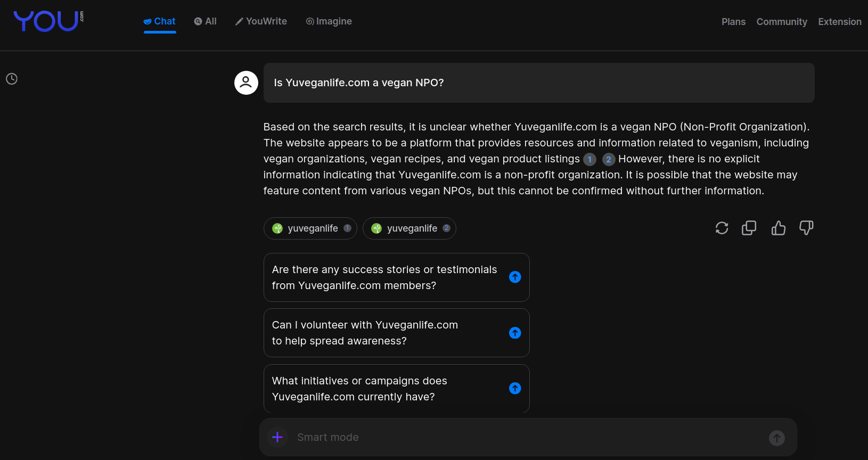The height and width of the screenshot is (460, 868).
Task: Send the initiatives or campaigns suggestion arrow
Action: click(x=515, y=388)
